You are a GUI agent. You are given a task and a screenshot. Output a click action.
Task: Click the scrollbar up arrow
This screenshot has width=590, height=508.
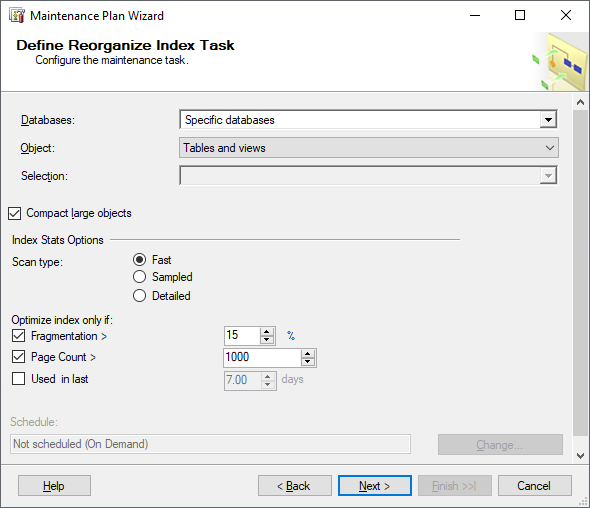(580, 102)
